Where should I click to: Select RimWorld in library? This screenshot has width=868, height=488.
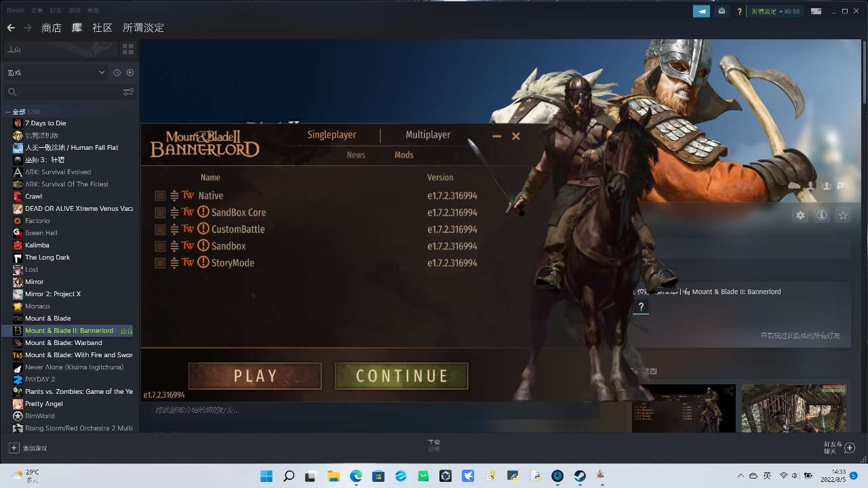40,416
